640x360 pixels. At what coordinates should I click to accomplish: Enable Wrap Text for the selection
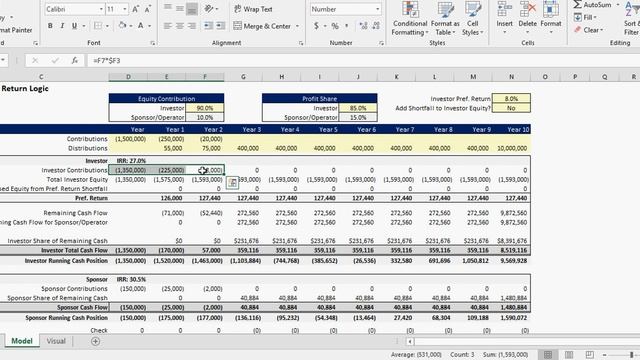click(253, 9)
